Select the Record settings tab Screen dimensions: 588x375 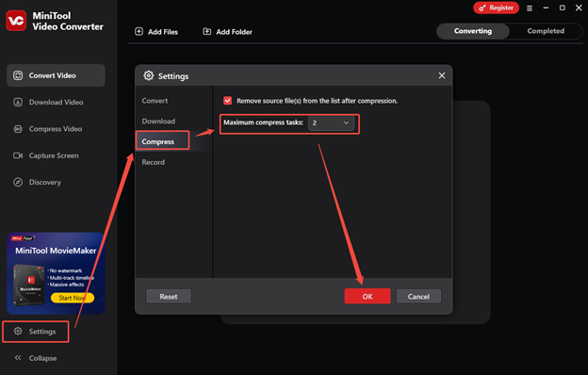point(153,162)
